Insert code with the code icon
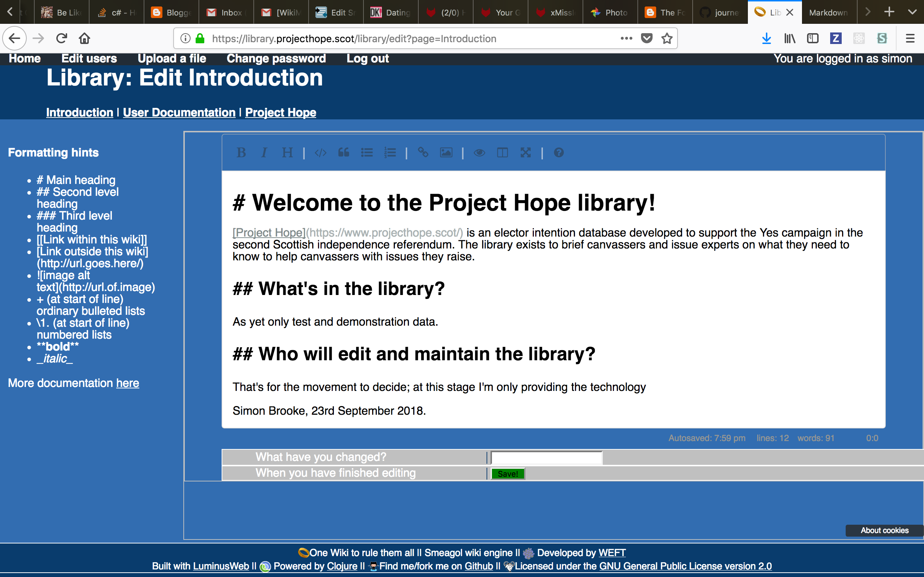This screenshot has width=924, height=577. point(321,153)
